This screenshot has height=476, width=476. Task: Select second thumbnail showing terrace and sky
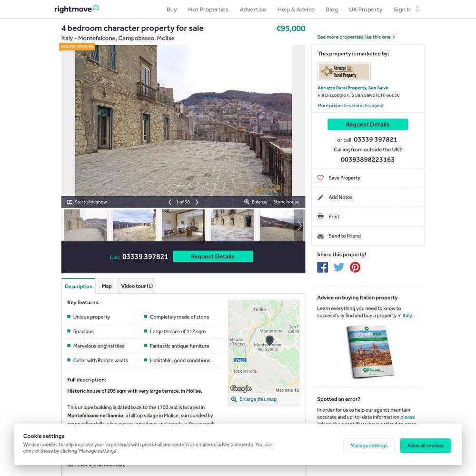(x=134, y=225)
